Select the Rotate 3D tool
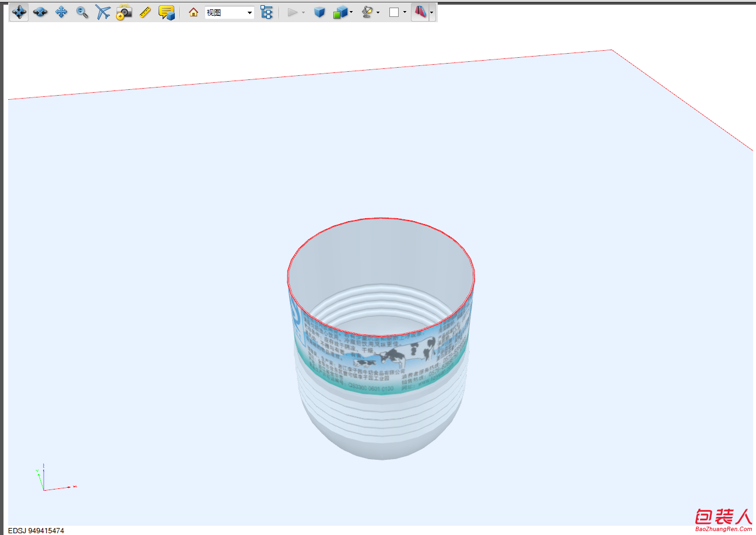This screenshot has height=535, width=756. 19,12
